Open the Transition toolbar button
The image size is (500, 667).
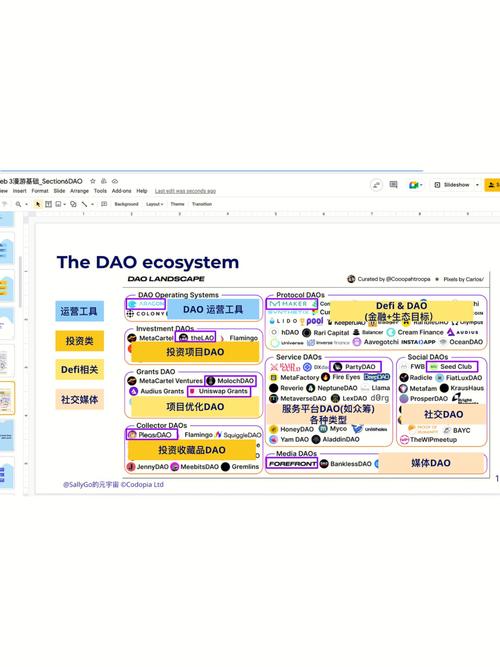coord(202,204)
